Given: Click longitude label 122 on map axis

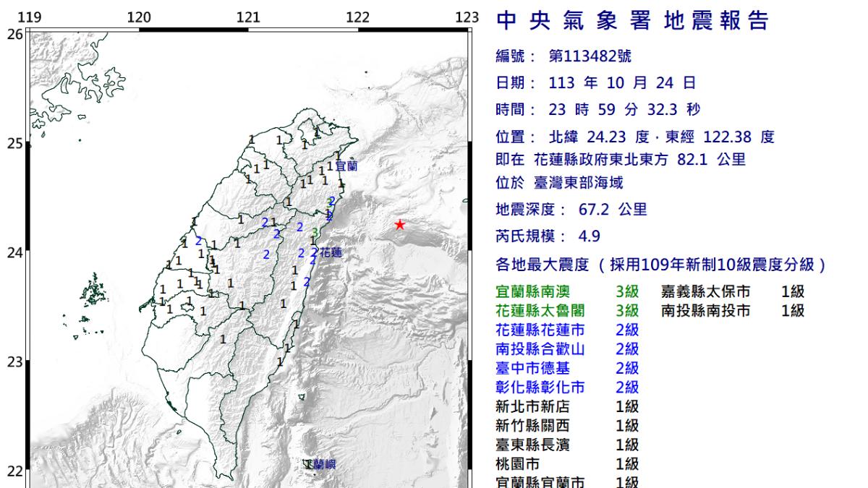Looking at the screenshot, I should 358,17.
